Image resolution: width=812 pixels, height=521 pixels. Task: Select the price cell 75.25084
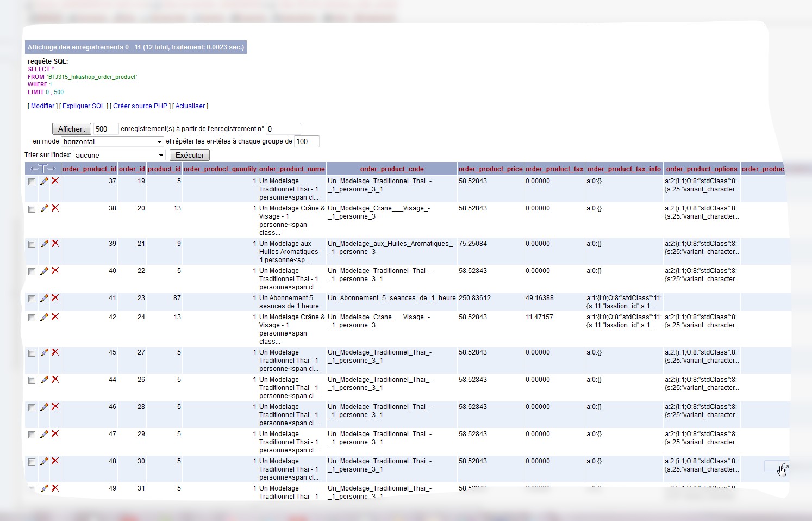click(473, 244)
